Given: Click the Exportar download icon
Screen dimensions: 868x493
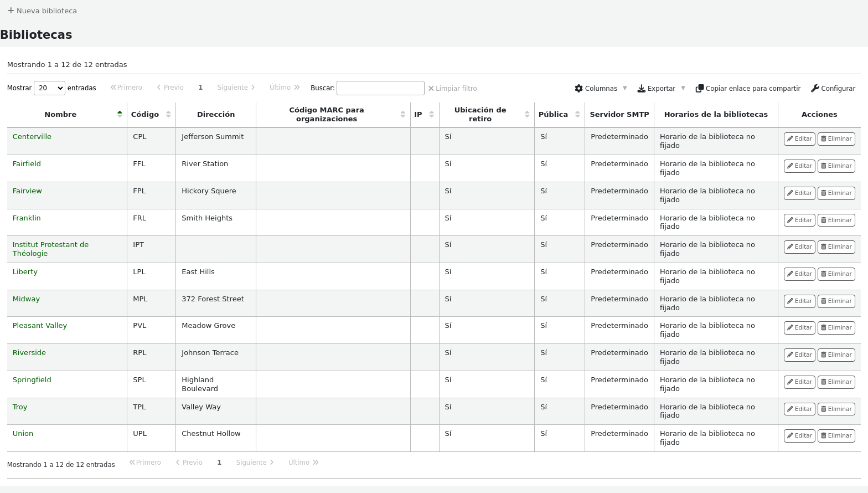Looking at the screenshot, I should point(641,89).
